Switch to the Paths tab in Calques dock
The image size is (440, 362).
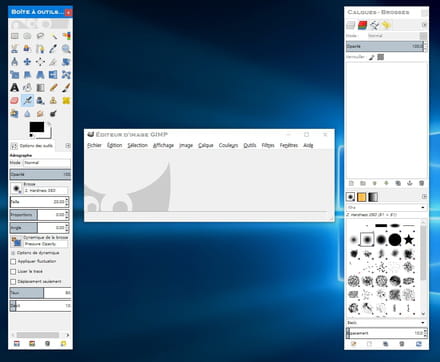click(374, 25)
